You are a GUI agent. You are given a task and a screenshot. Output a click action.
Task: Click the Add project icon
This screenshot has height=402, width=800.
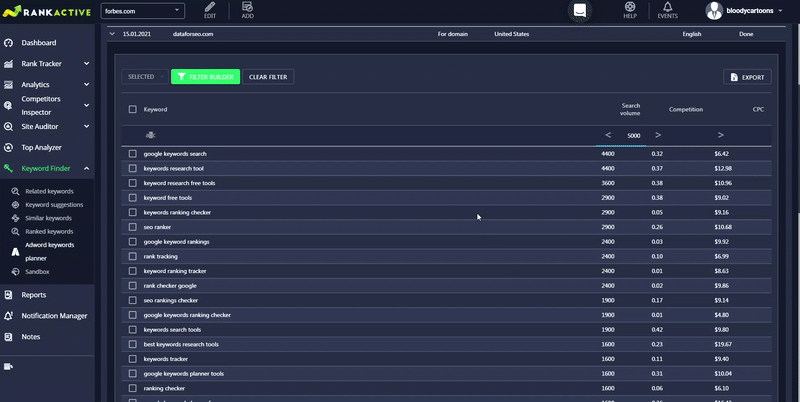247,7
